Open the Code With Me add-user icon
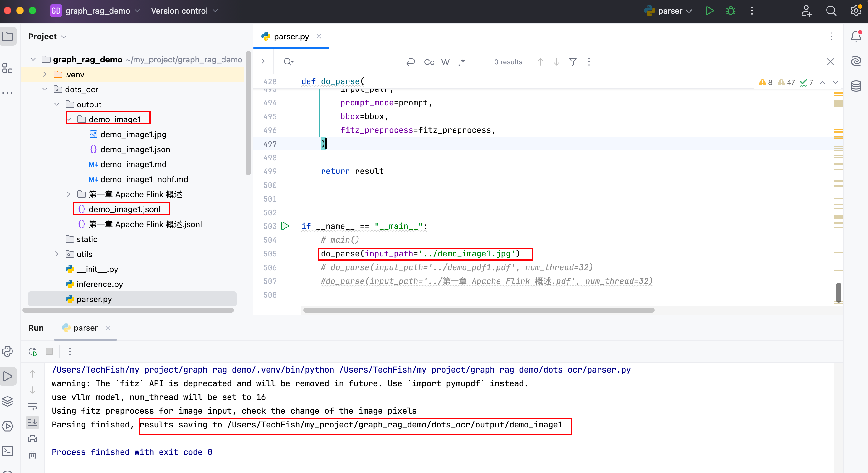868x473 pixels. click(x=806, y=11)
